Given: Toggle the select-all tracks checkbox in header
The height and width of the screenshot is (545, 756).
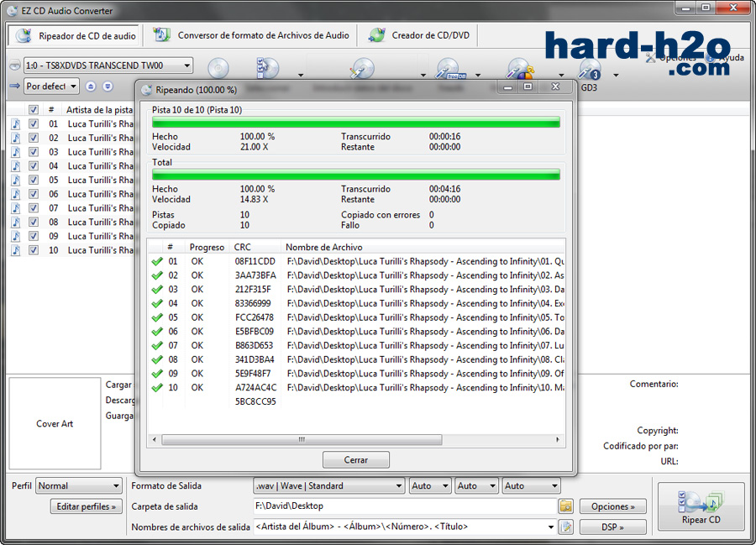Looking at the screenshot, I should point(34,109).
